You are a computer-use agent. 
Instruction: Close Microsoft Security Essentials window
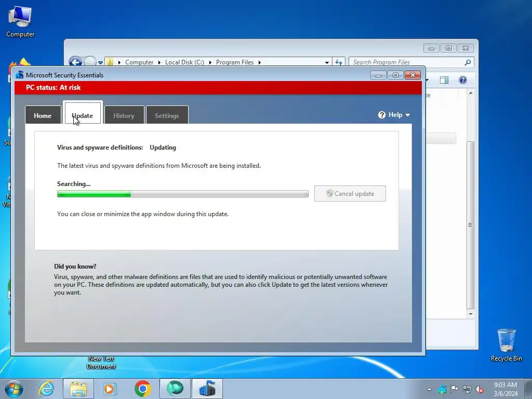click(x=413, y=75)
